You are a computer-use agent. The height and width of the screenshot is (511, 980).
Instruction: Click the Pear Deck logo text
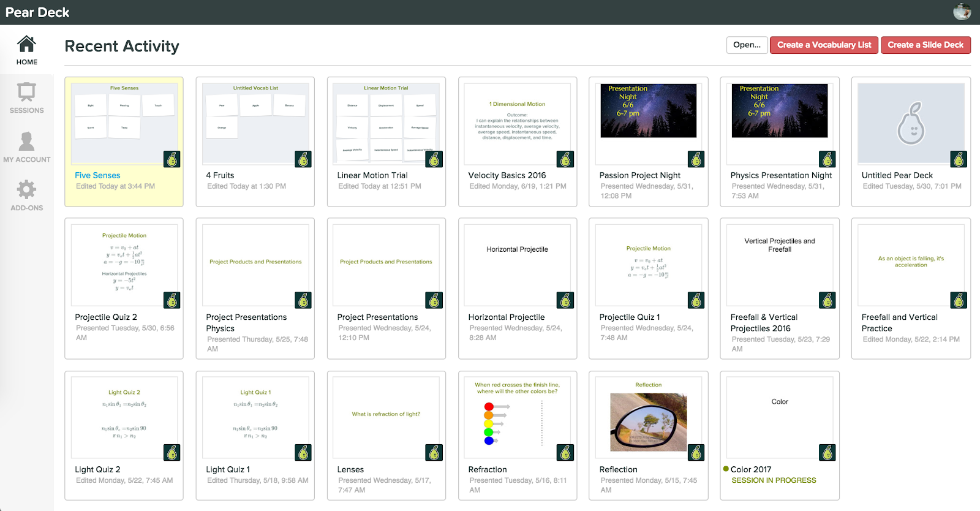pos(37,12)
